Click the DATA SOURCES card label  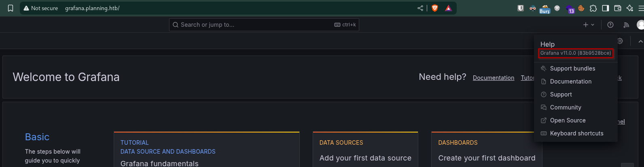341,143
